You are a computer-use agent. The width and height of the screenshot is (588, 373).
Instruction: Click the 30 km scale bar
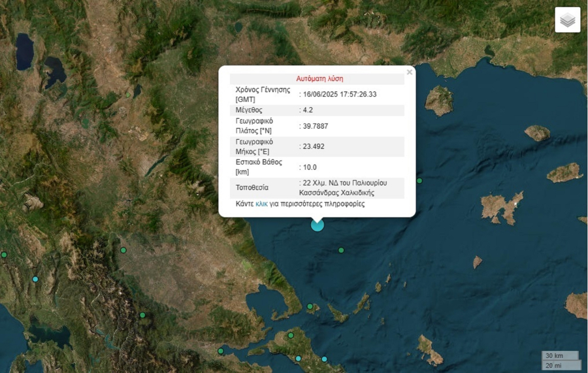(x=560, y=355)
